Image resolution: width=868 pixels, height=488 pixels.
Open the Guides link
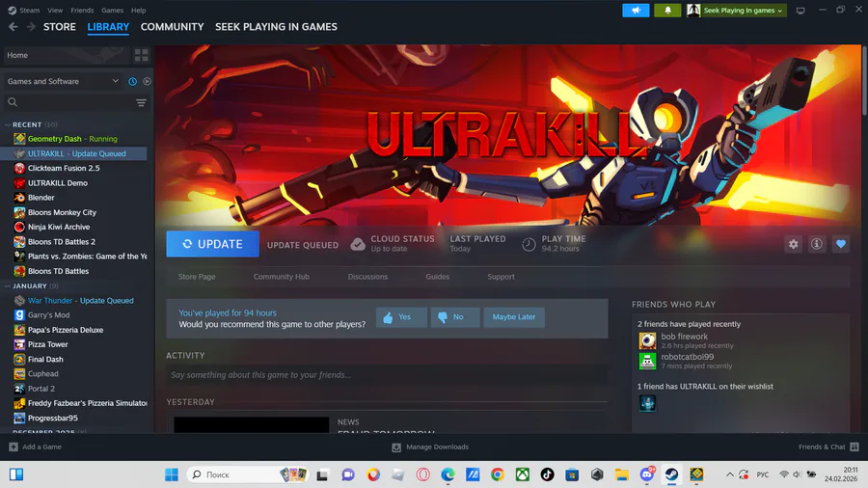[437, 277]
